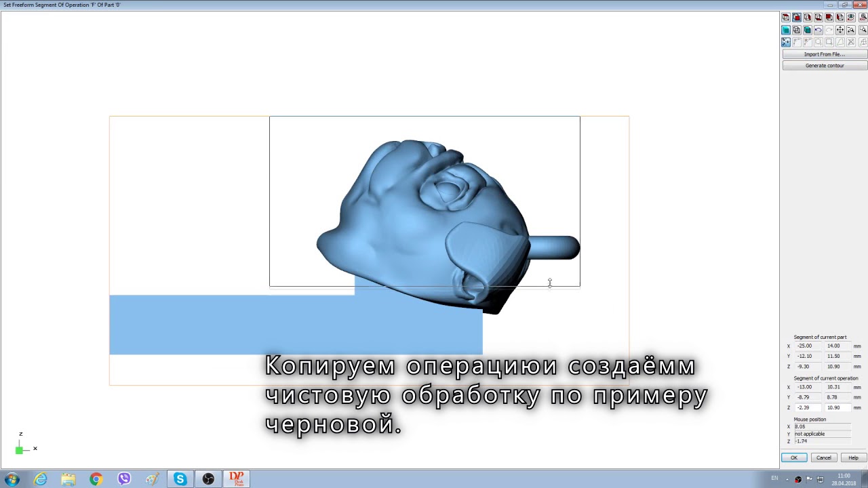The width and height of the screenshot is (868, 488).
Task: Click part X maximum value 14.00
Action: pyautogui.click(x=837, y=346)
